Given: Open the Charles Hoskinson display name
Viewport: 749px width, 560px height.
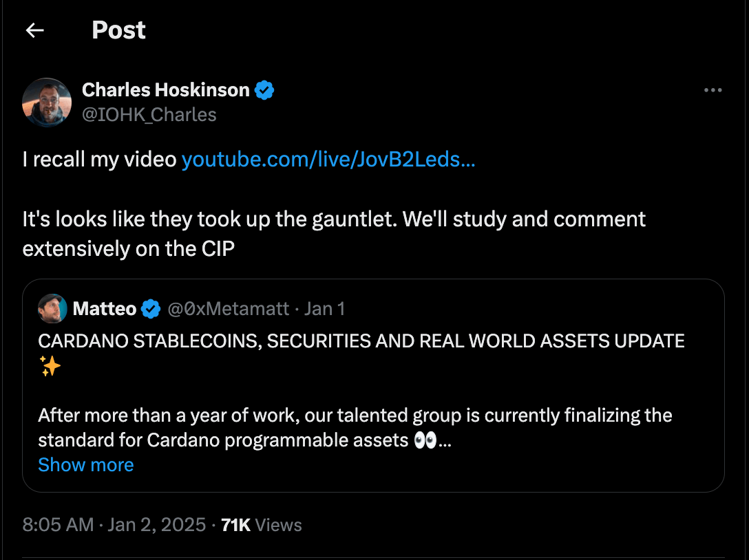Looking at the screenshot, I should click(x=165, y=90).
